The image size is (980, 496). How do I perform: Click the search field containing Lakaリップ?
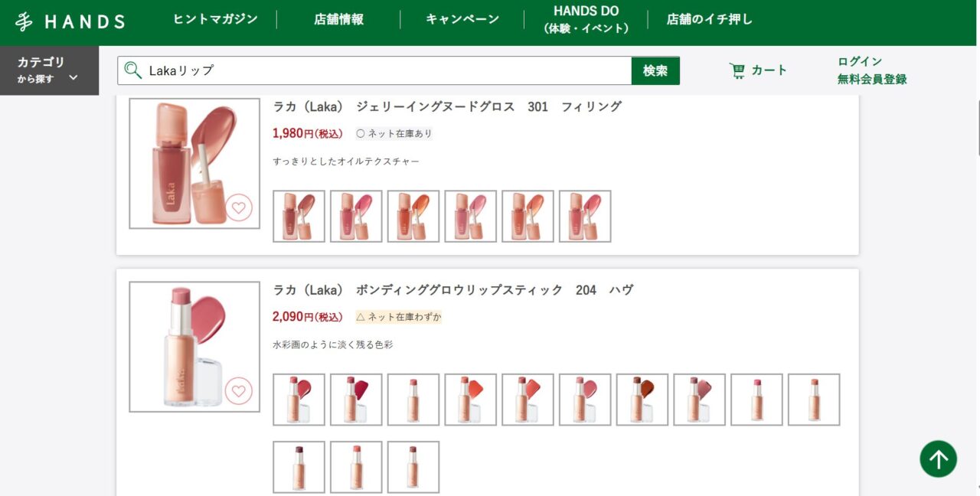coord(374,70)
